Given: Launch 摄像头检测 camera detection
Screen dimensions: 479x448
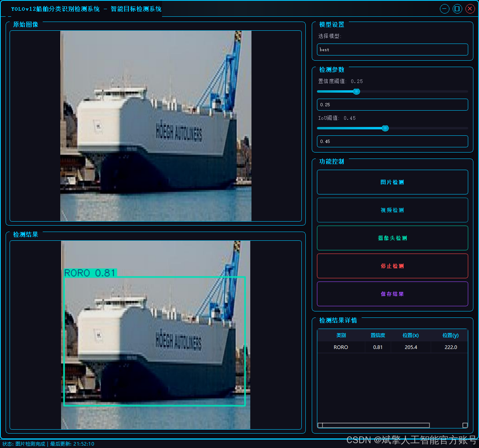Looking at the screenshot, I should coord(392,238).
